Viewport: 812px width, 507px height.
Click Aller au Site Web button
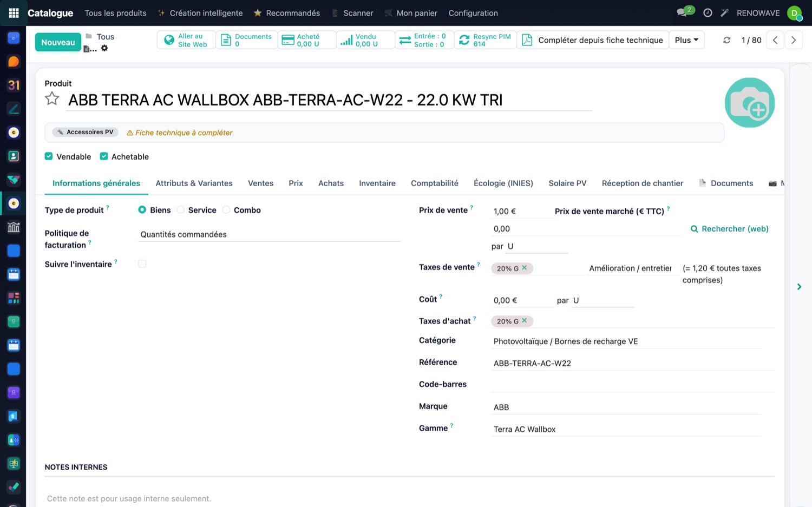pos(186,40)
